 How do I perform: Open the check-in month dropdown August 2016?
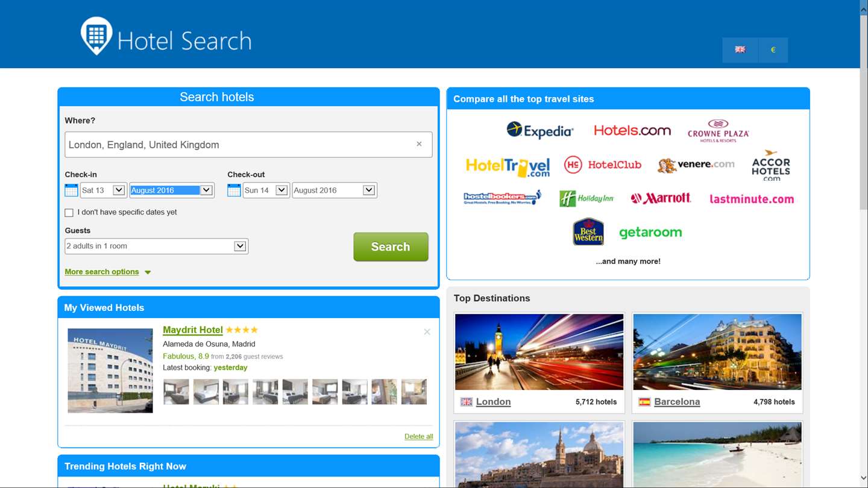point(172,190)
